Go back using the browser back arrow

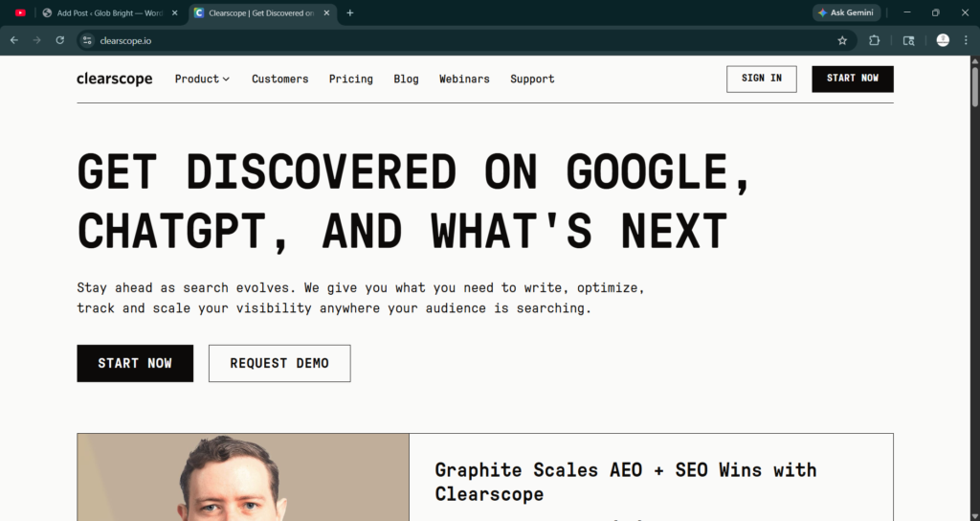13,40
